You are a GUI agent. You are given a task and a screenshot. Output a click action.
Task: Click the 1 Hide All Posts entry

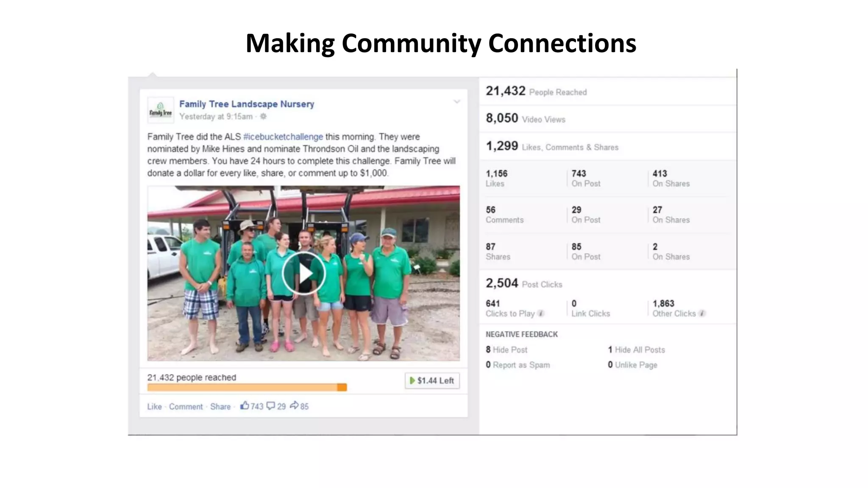[636, 349]
